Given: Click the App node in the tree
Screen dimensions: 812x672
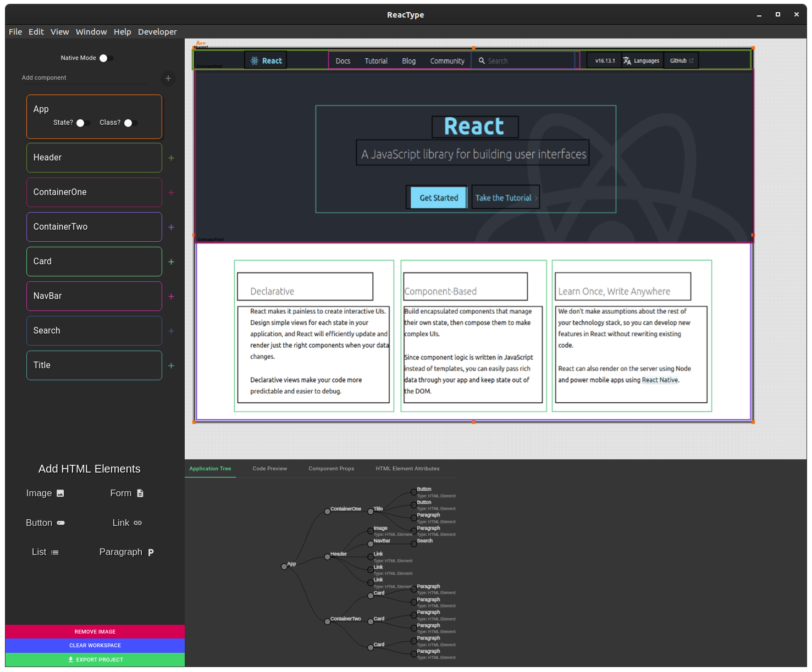Looking at the screenshot, I should pos(284,567).
